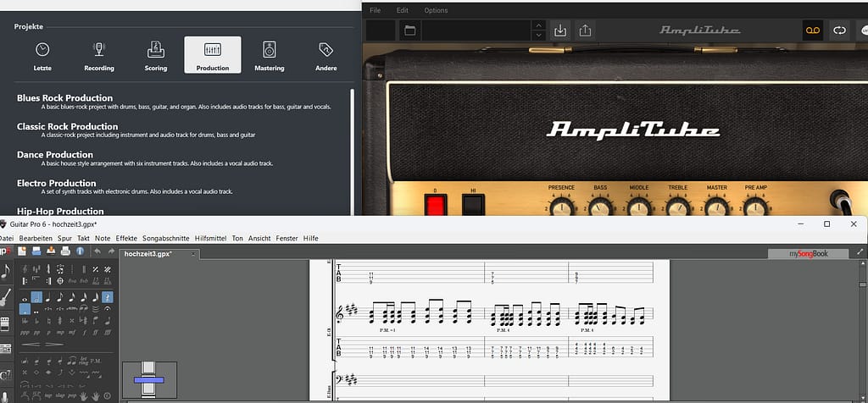Switch to the Mastering projects tab
868x403 pixels.
(x=269, y=55)
